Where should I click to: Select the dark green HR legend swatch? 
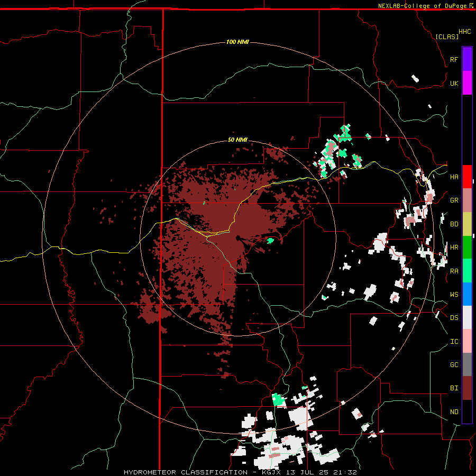point(467,248)
